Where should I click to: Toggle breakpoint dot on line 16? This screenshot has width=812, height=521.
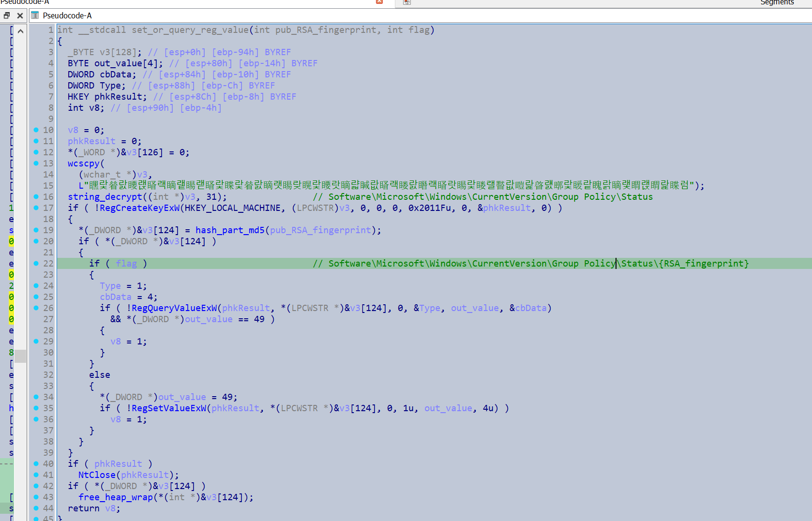36,197
